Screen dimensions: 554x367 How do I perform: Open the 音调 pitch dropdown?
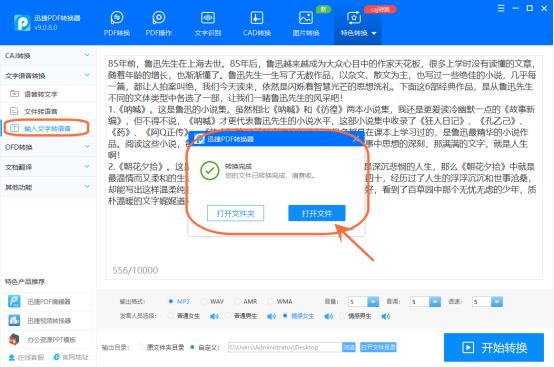click(x=435, y=301)
